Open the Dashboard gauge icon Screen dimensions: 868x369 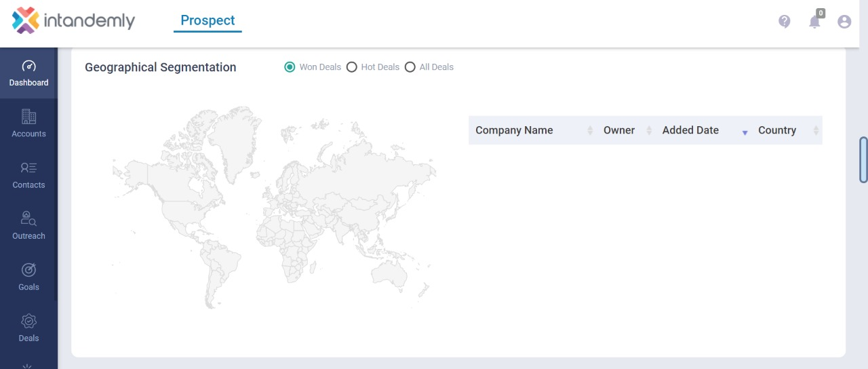[28, 66]
